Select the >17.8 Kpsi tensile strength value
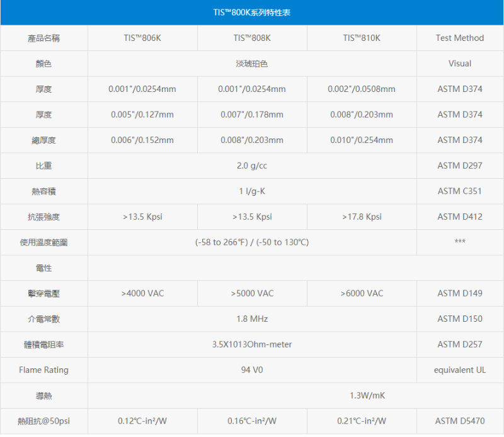This screenshot has width=504, height=437. click(x=361, y=217)
